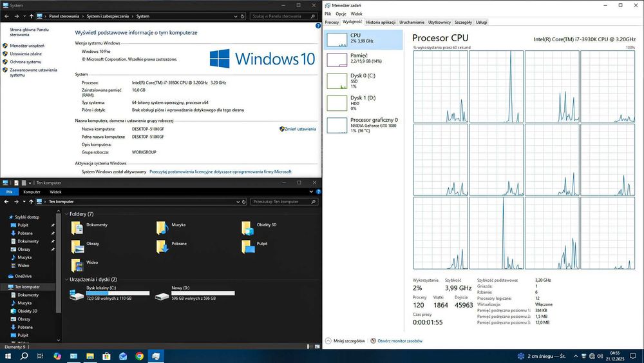Collapse Foldery (7) group
The width and height of the screenshot is (644, 363).
click(x=66, y=214)
